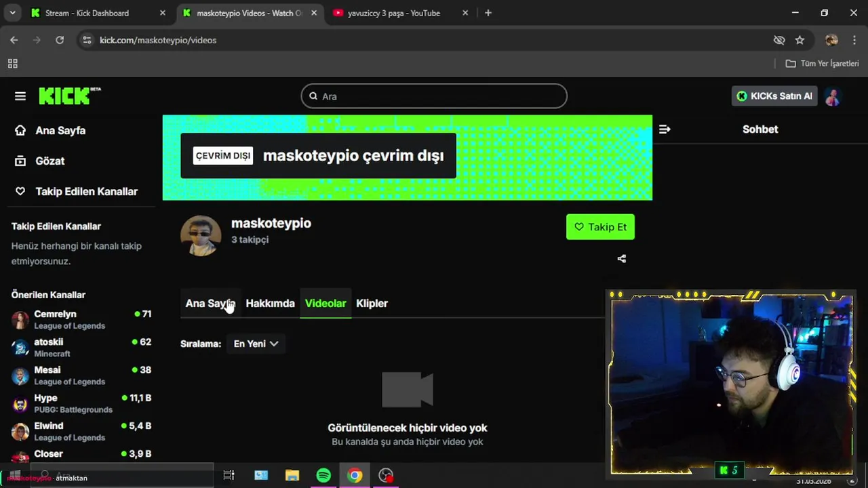The image size is (868, 488).
Task: Click the share icon below Takip Et
Action: point(622,258)
